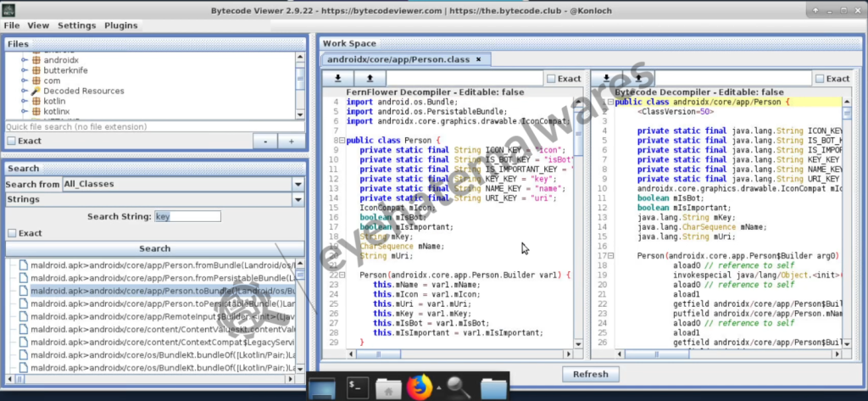Click the butterknife package icon
The height and width of the screenshot is (401, 868).
tap(36, 70)
